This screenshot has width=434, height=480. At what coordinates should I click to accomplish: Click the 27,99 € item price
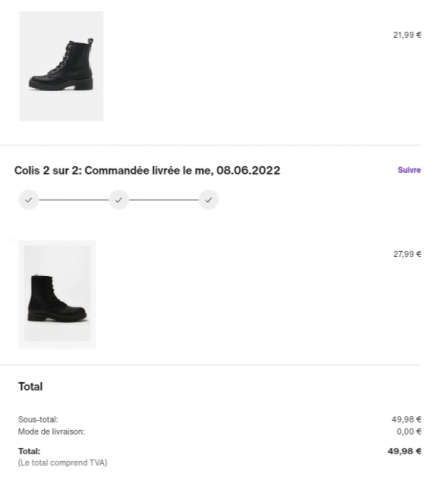[407, 254]
